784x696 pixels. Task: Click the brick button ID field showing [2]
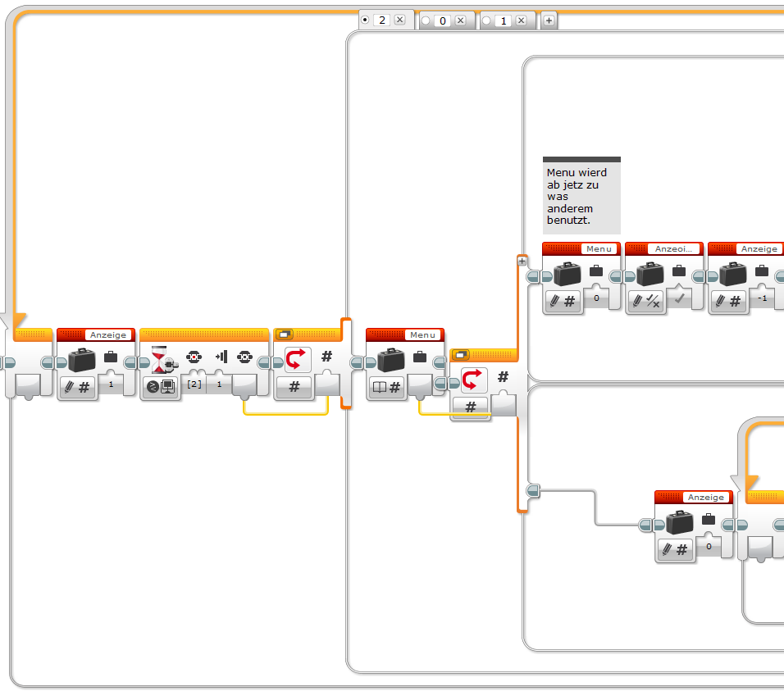coord(194,384)
